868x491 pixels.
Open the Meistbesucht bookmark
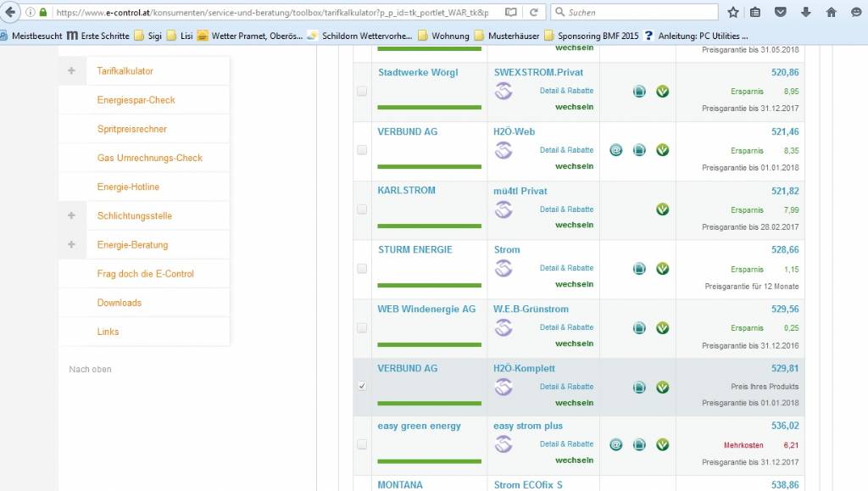coord(32,36)
